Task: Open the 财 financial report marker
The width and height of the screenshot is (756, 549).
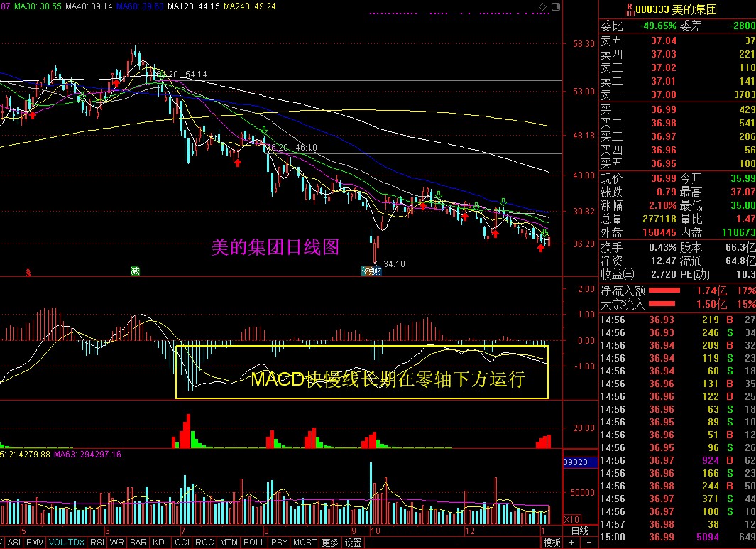Action: point(377,271)
